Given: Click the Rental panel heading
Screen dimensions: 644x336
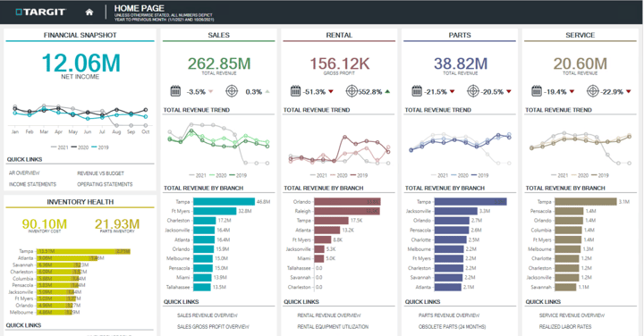Looking at the screenshot, I should pos(339,35).
